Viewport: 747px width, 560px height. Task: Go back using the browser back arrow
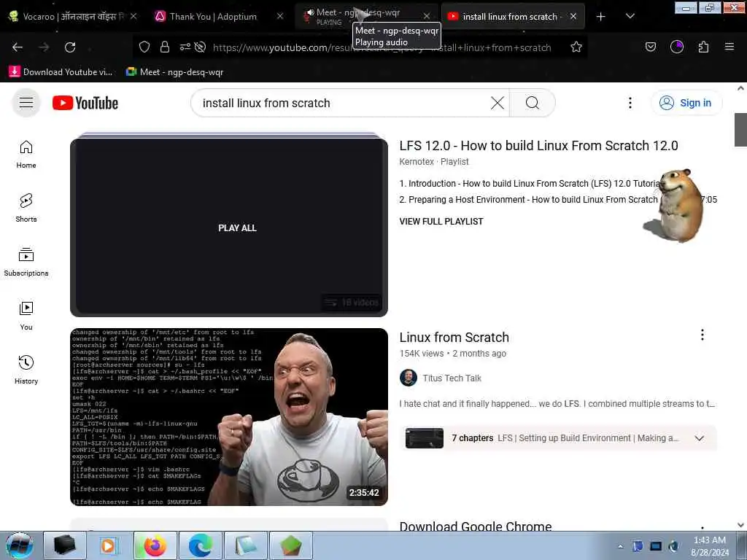click(x=18, y=47)
